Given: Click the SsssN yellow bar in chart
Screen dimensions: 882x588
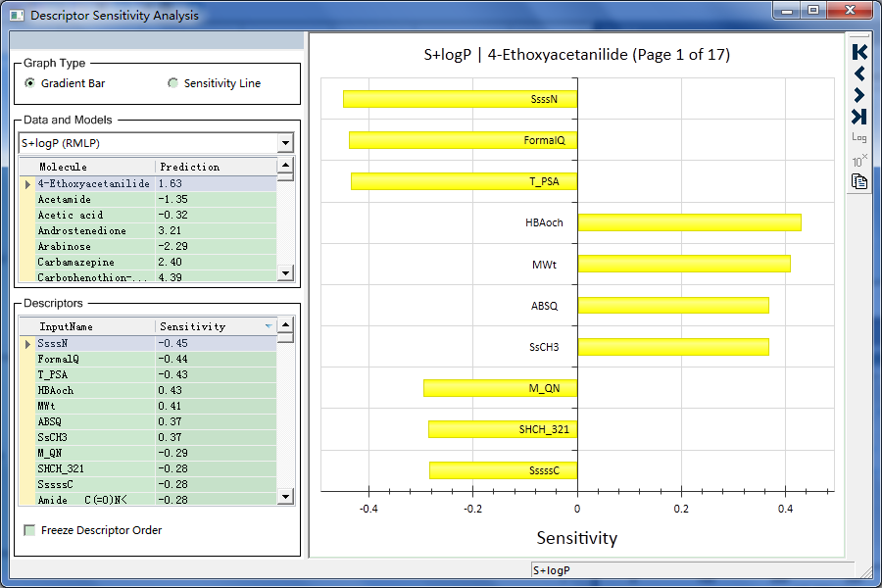Looking at the screenshot, I should [x=461, y=99].
